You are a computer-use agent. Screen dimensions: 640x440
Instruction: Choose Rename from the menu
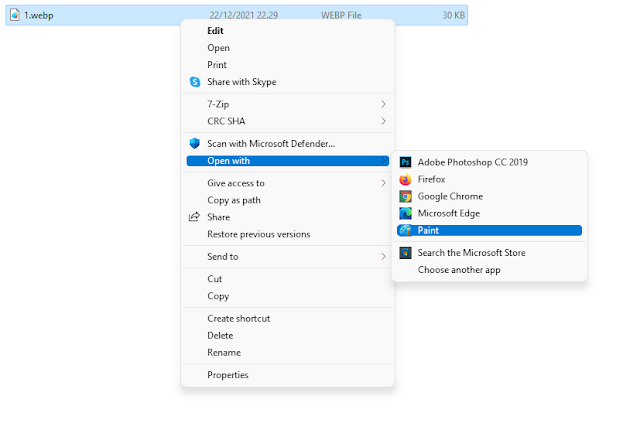288,353
